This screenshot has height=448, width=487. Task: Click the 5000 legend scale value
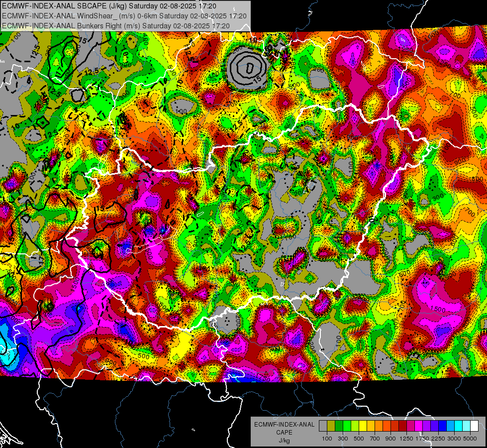pos(470,439)
